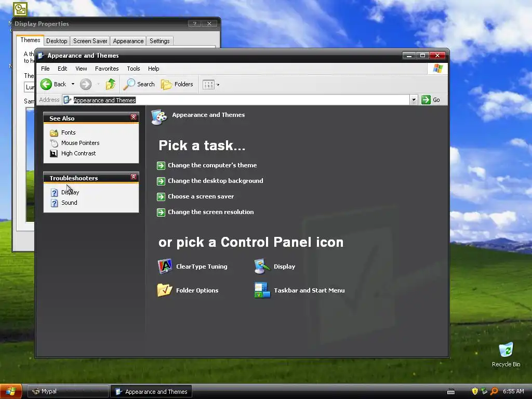
Task: Click the Appearance and Themes palette icon
Action: coord(159,117)
